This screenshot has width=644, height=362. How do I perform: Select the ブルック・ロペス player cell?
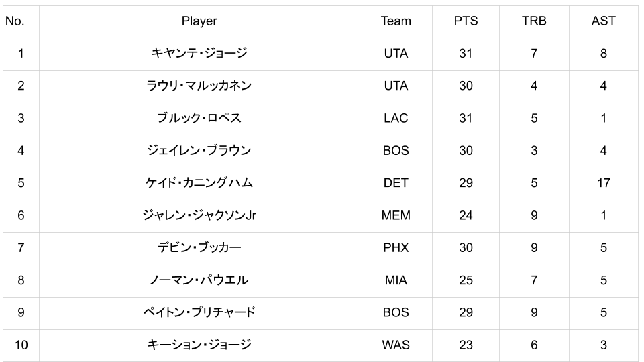[199, 118]
